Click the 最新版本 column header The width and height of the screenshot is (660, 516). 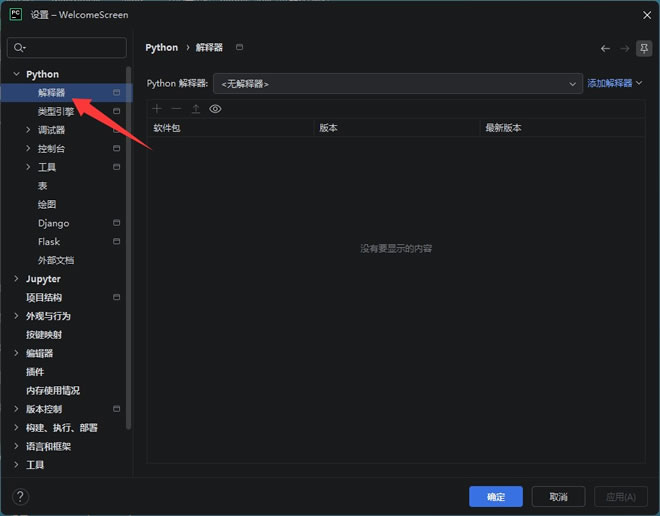563,128
